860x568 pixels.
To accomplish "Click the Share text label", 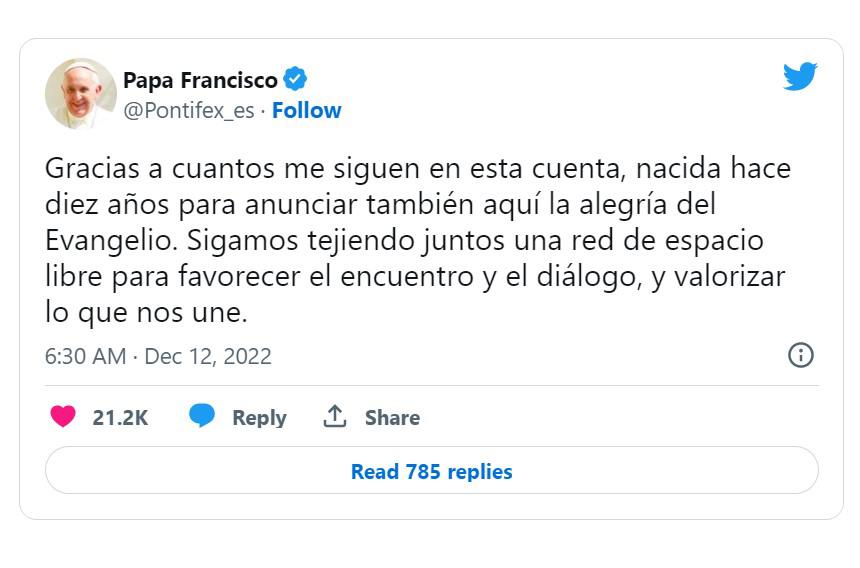I will pos(392,417).
